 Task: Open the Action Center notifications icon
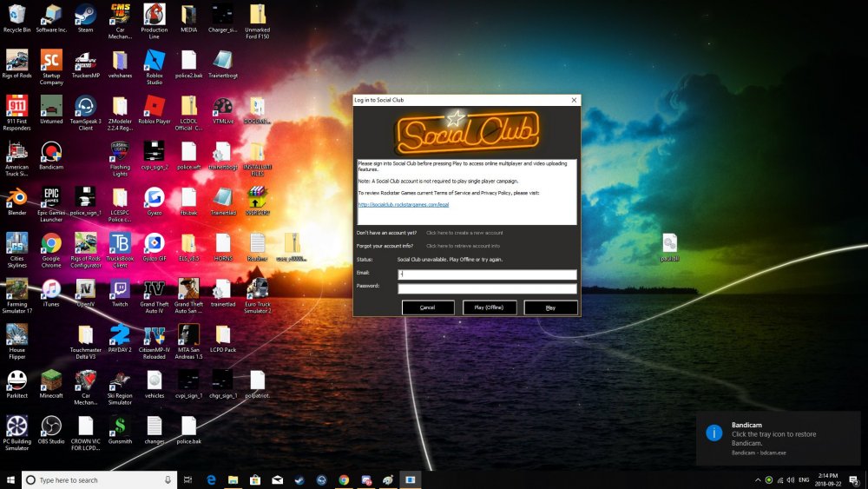(x=854, y=479)
